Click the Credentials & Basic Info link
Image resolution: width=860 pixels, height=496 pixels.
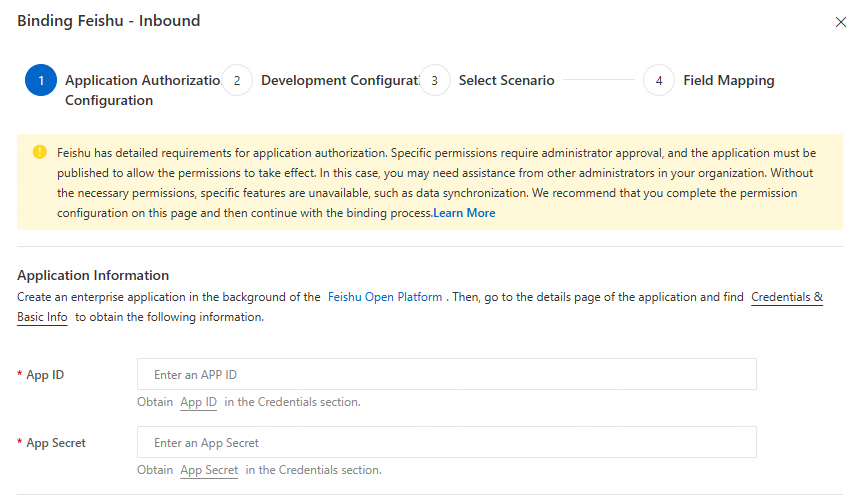click(x=787, y=297)
